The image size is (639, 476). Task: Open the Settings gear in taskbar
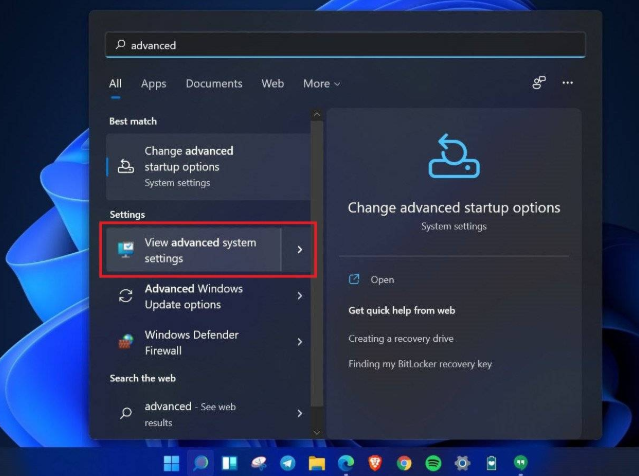462,463
